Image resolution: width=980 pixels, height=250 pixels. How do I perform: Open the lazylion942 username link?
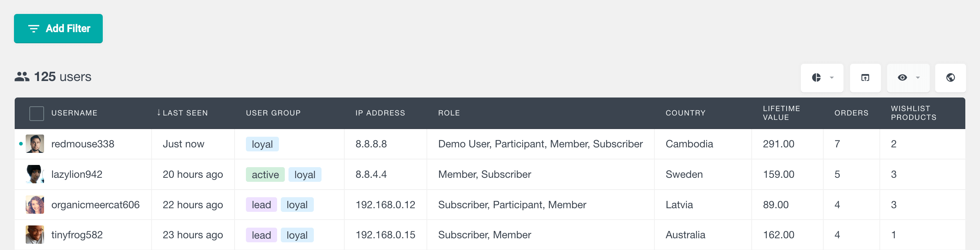pos(77,174)
